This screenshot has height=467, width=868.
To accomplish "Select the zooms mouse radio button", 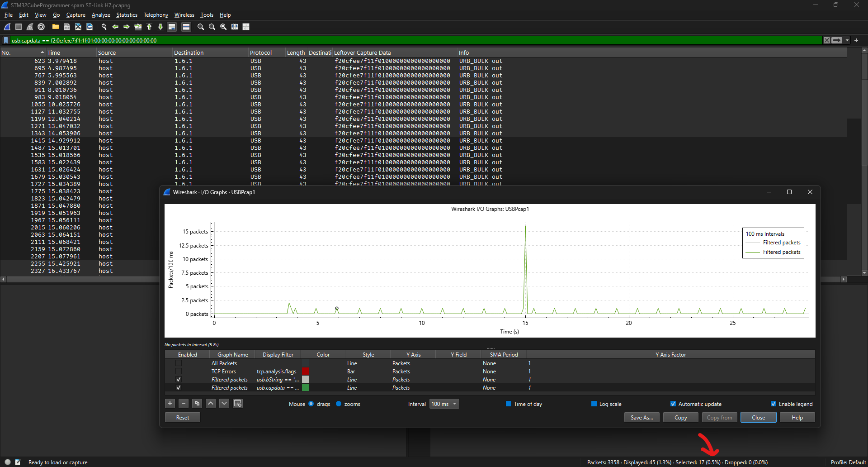I will [x=339, y=404].
